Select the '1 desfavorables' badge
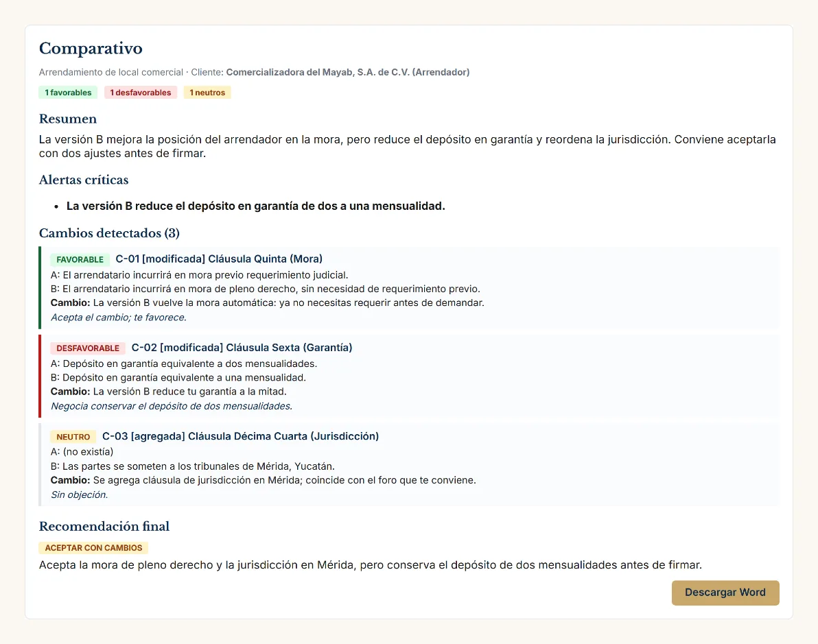The image size is (818, 644). tap(140, 93)
